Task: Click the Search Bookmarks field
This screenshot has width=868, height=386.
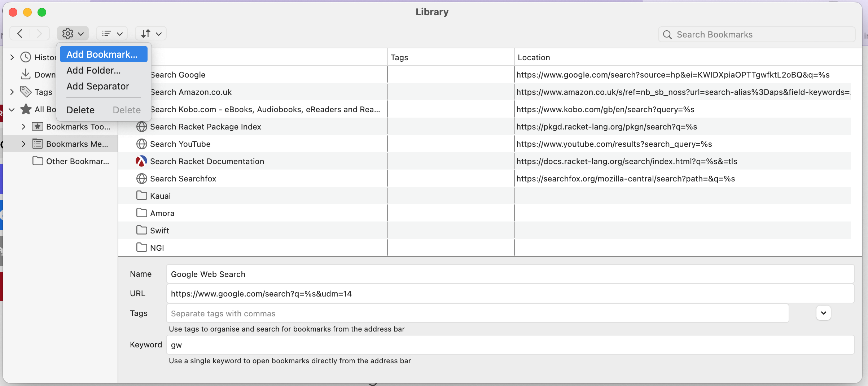Action: point(757,34)
